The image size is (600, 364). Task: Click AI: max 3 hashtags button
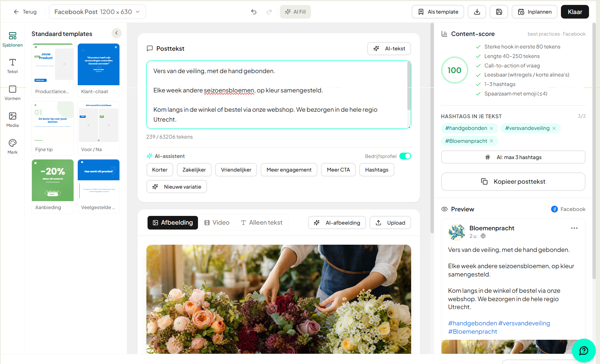coord(513,157)
